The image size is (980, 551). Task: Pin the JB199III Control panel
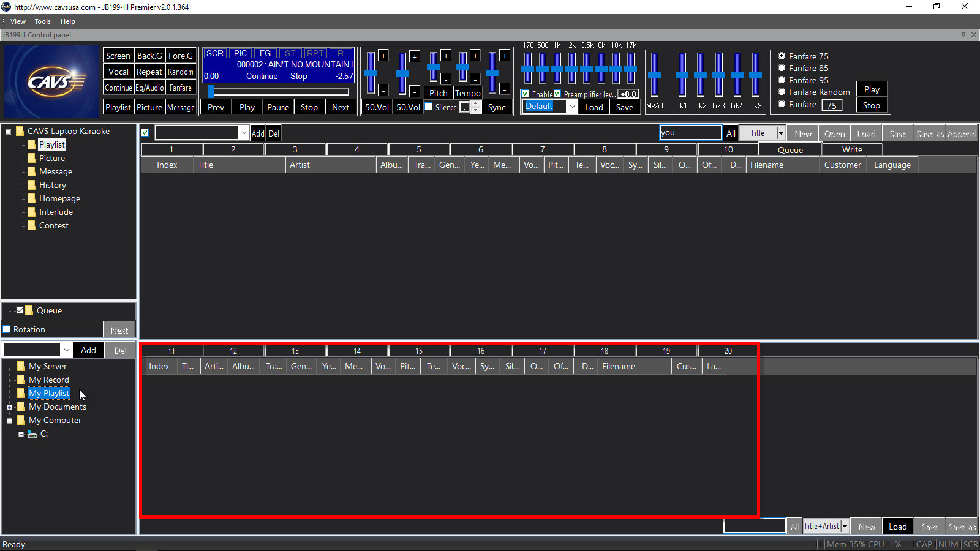pyautogui.click(x=963, y=35)
